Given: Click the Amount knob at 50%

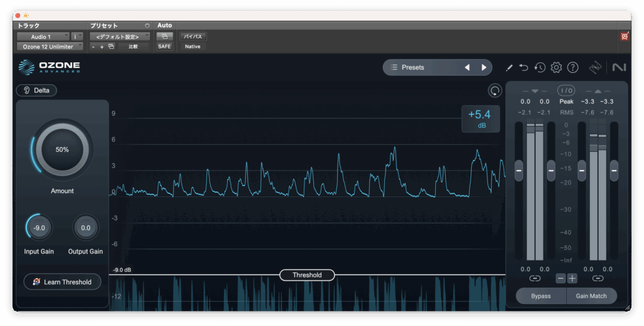Looking at the screenshot, I should [x=62, y=150].
